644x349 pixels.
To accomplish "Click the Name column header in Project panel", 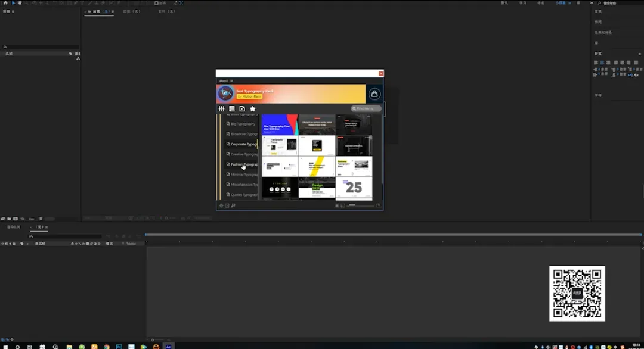I will 8,54.
